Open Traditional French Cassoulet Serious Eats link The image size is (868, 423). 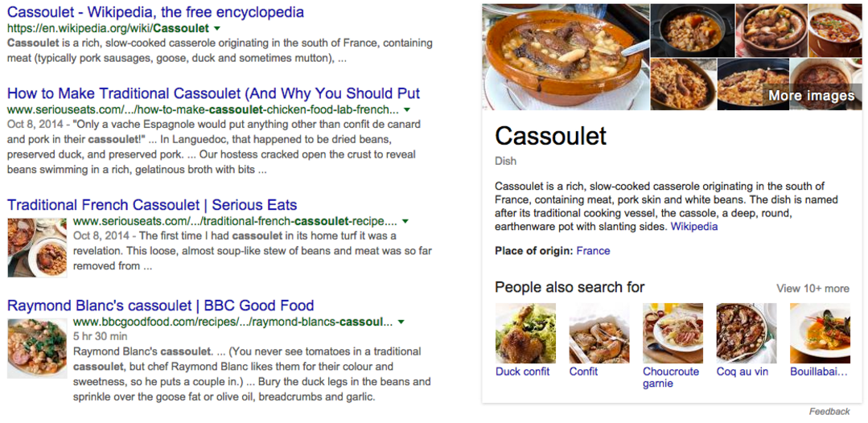pyautogui.click(x=152, y=205)
